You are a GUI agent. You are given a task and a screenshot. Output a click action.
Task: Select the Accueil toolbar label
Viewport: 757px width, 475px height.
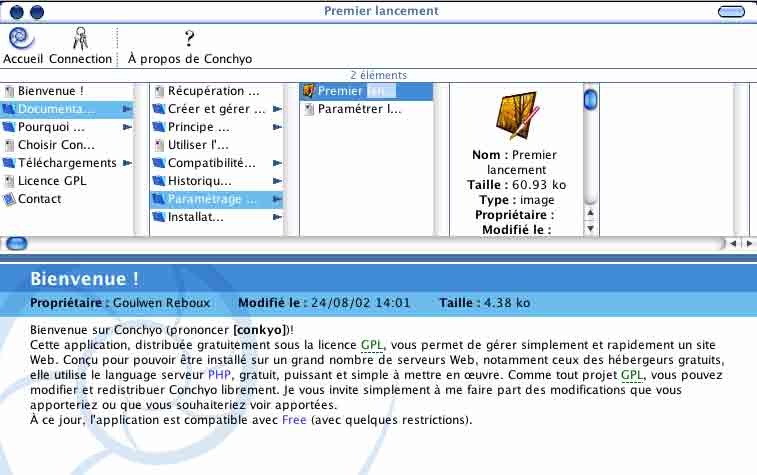click(23, 59)
